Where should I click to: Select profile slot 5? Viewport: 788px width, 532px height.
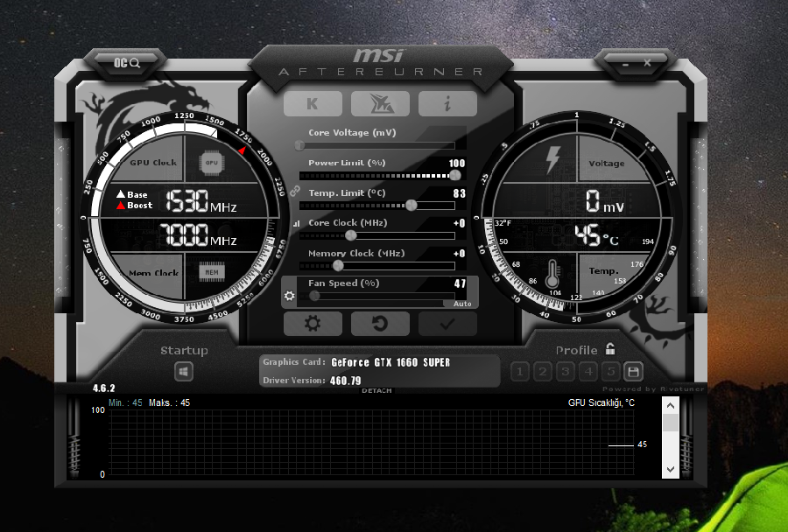(x=611, y=372)
